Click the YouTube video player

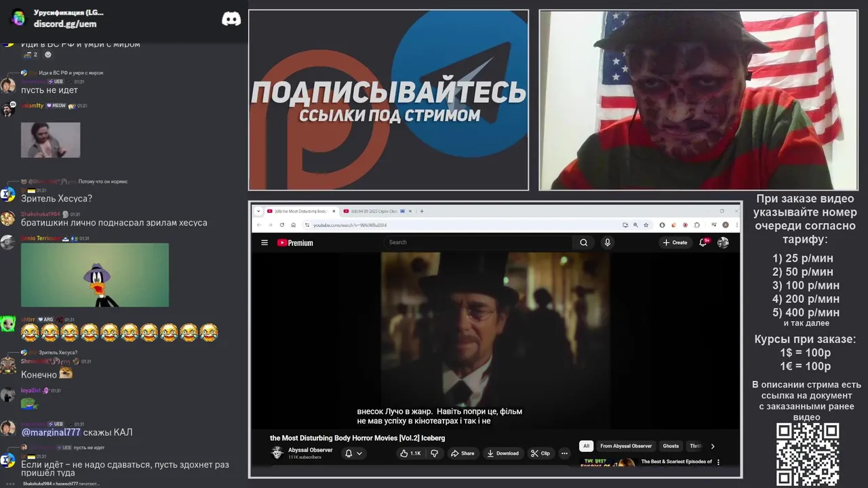495,341
